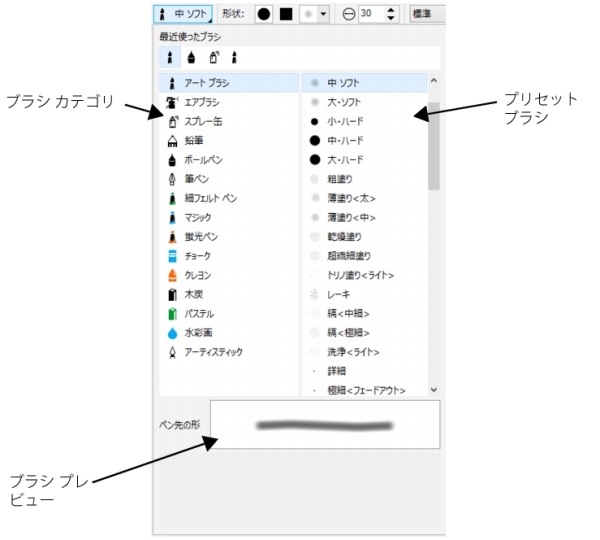Expand the soft nib shape dropdown arrow
The height and width of the screenshot is (540, 600).
point(324,15)
